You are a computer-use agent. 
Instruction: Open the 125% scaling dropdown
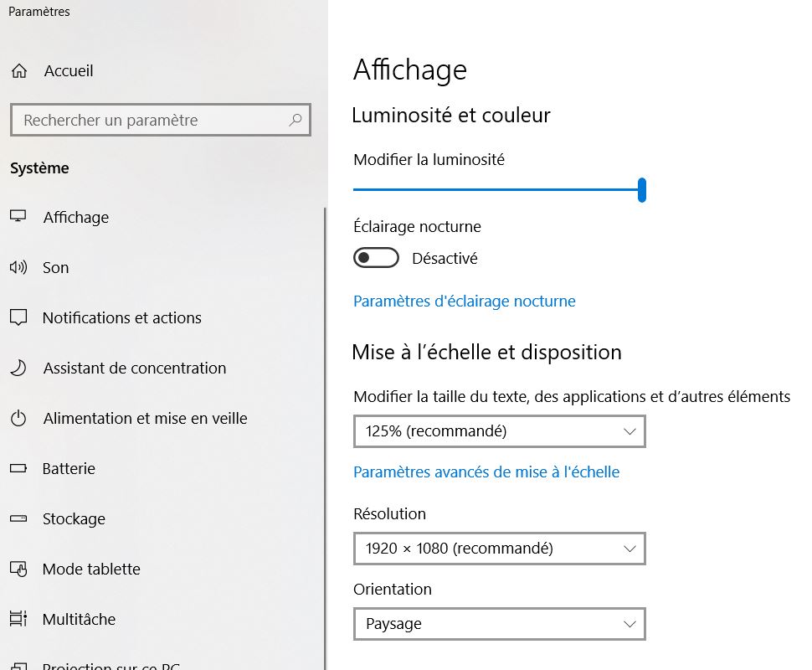[x=499, y=432]
